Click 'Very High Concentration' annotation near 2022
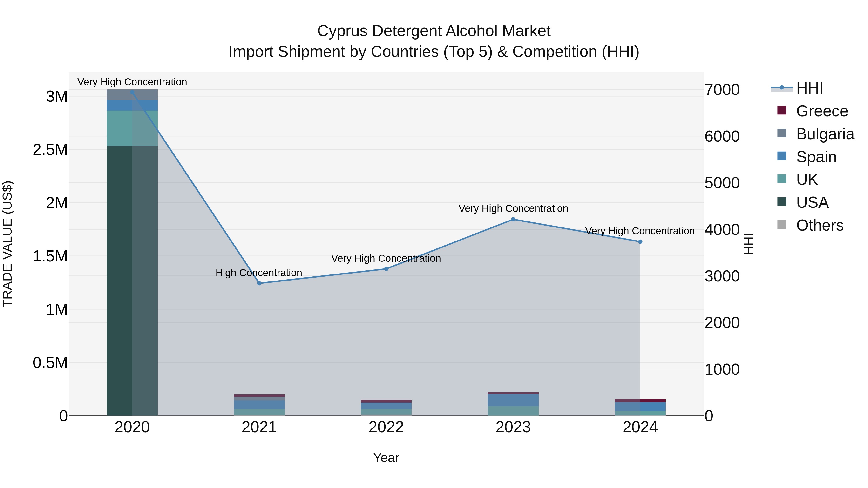 coord(386,258)
